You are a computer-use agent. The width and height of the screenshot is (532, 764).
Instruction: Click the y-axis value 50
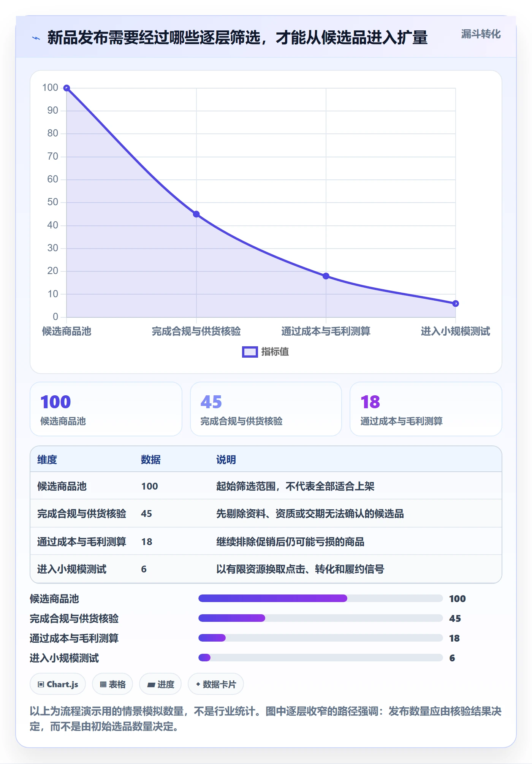[52, 202]
